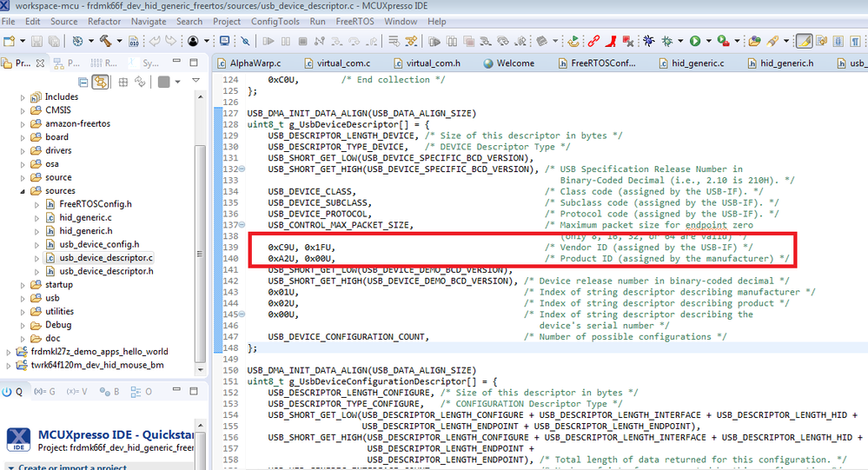Open the FreeRTOS menu
This screenshot has height=470, width=868.
pos(354,22)
